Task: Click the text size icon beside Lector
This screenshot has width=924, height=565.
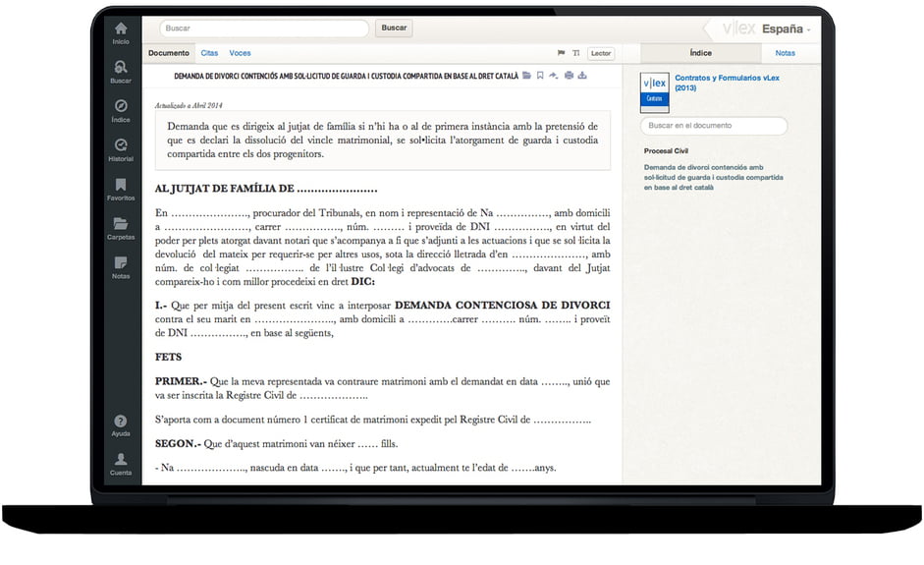Action: [575, 53]
